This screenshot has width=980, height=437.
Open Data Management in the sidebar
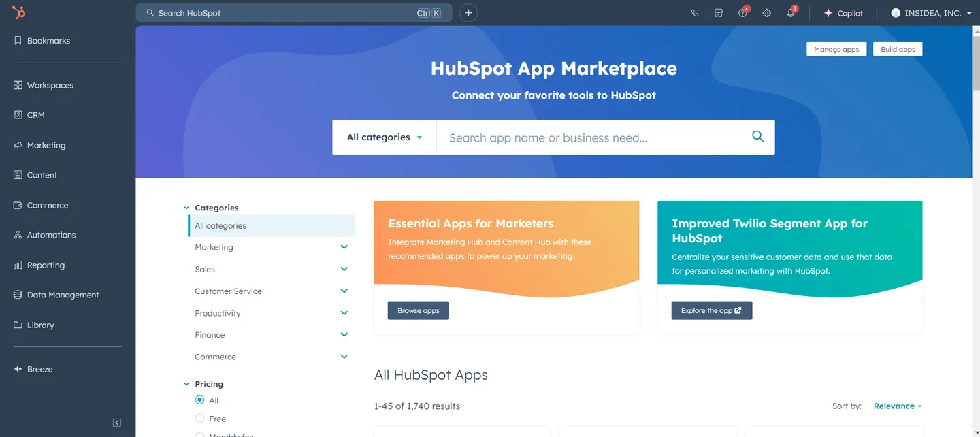56,295
